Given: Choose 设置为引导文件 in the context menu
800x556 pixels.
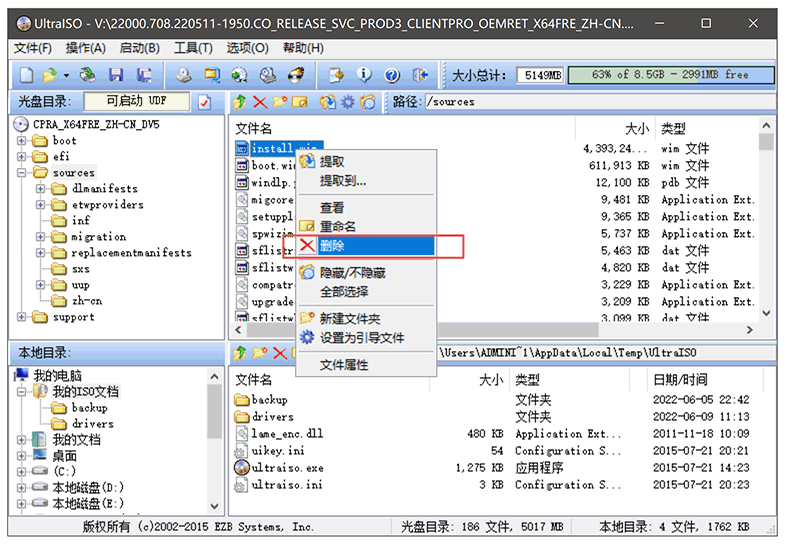Looking at the screenshot, I should pos(366,337).
